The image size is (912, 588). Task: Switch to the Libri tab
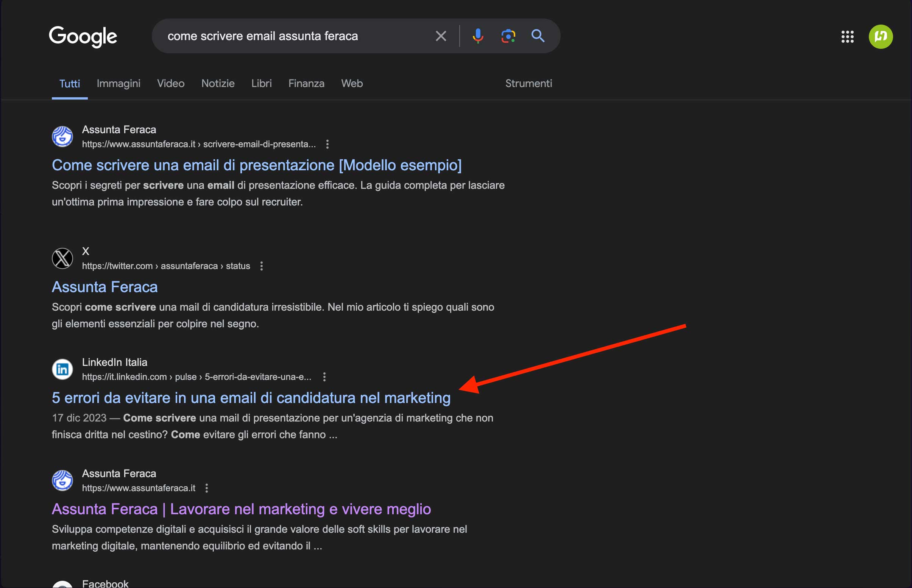261,84
